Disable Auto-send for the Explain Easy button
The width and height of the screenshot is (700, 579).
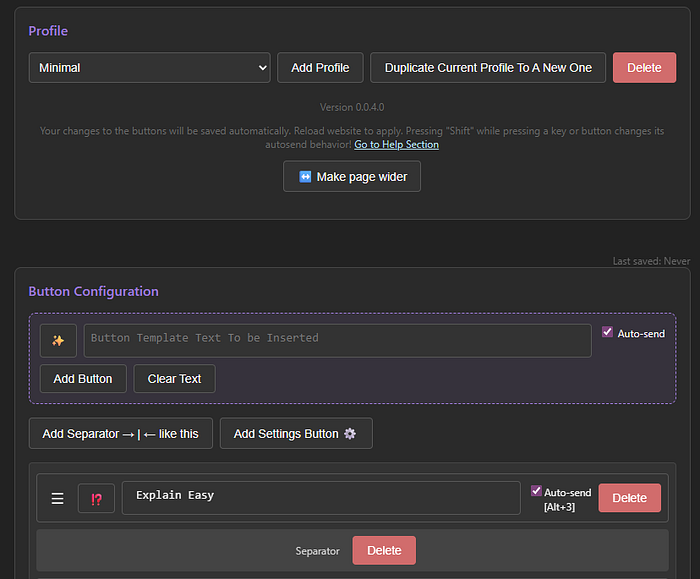pos(537,491)
